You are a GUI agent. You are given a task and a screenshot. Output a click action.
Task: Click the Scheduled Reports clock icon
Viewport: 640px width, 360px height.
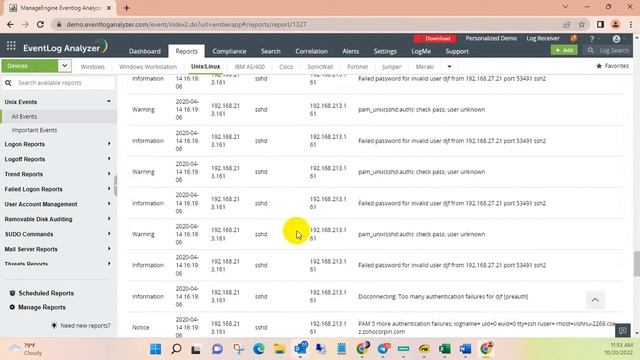pyautogui.click(x=12, y=293)
